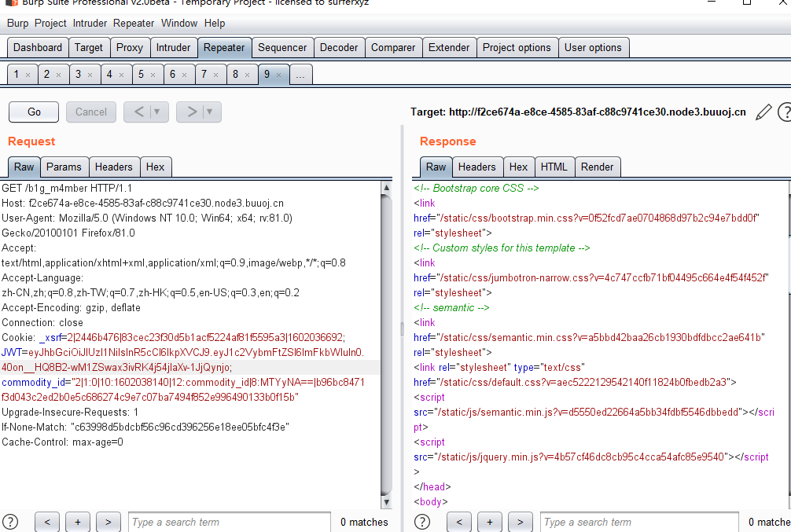Close repeater tab 7
Image resolution: width=791 pixels, height=532 pixels.
[x=215, y=75]
